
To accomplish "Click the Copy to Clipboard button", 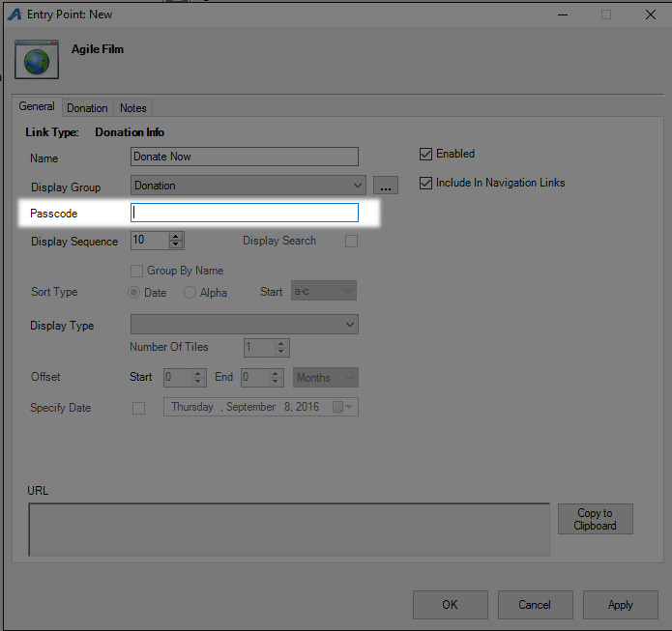I will pyautogui.click(x=596, y=519).
